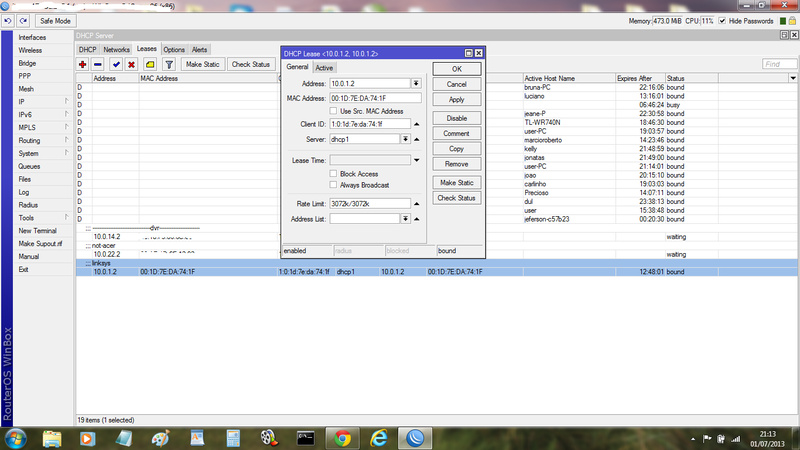Enable Always Broadcast checkbox
The width and height of the screenshot is (800, 450).
tap(333, 185)
